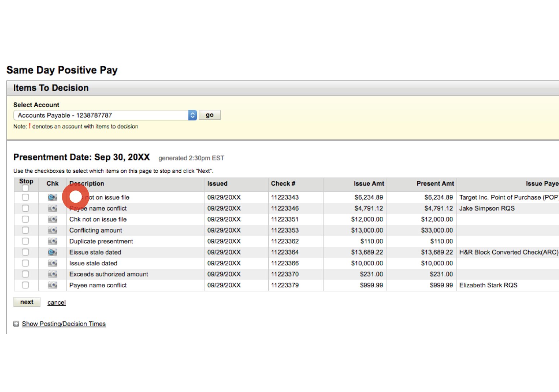This screenshot has height=392, width=559.
Task: View check image for check 11223379
Action: [52, 285]
